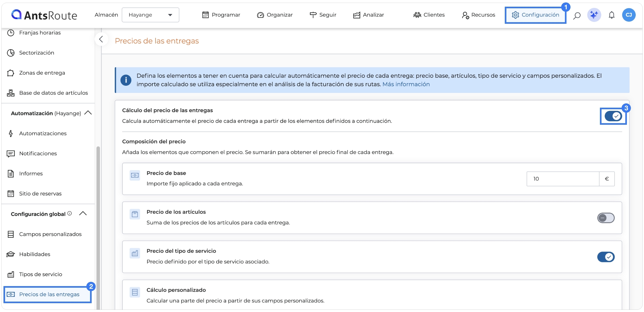644x312 pixels.
Task: Open the notifications bell
Action: [611, 15]
